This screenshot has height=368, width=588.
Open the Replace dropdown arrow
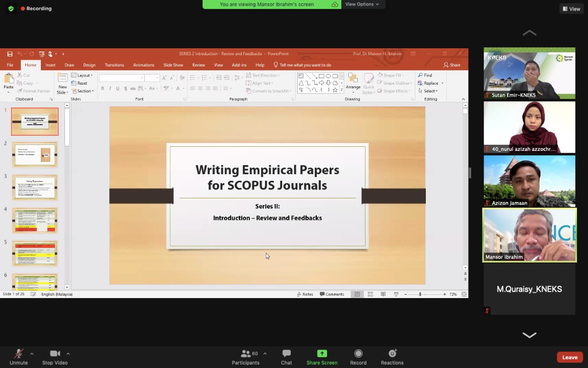[442, 83]
